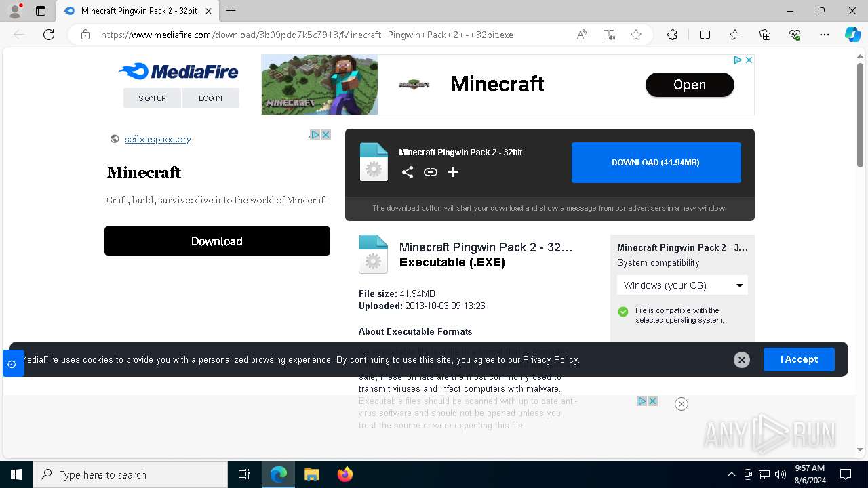Click the upload date 2013-10-03 text
This screenshot has width=868, height=488.
(445, 306)
